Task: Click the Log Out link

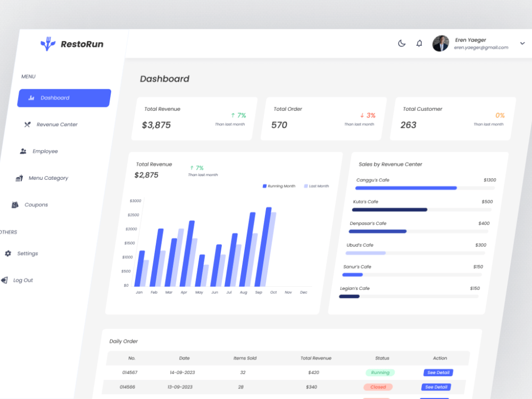Action: click(x=23, y=280)
